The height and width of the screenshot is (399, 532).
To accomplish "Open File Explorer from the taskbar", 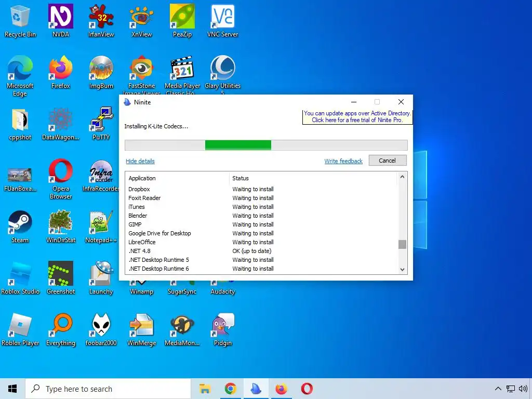I will coord(205,389).
